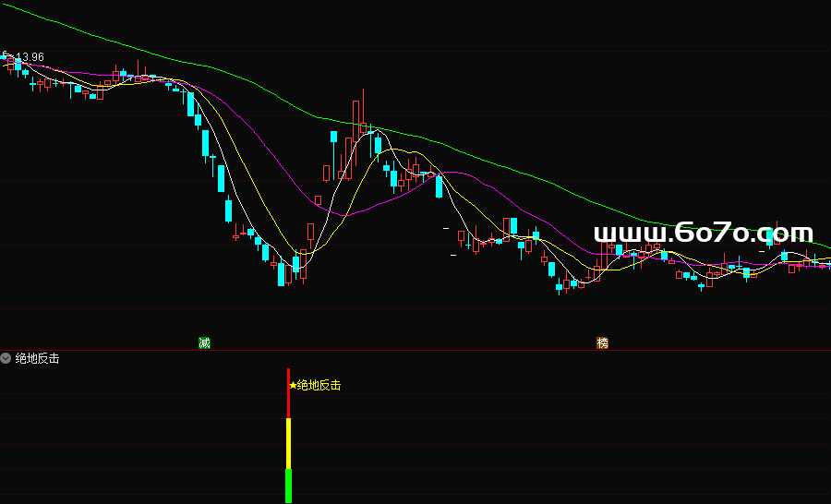Click the 13.96 price label

point(30,57)
